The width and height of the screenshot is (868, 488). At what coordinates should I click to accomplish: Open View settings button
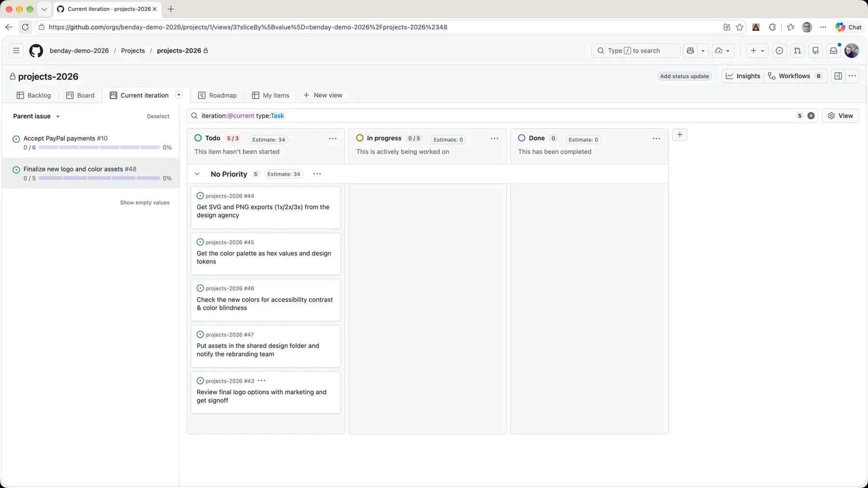point(840,116)
